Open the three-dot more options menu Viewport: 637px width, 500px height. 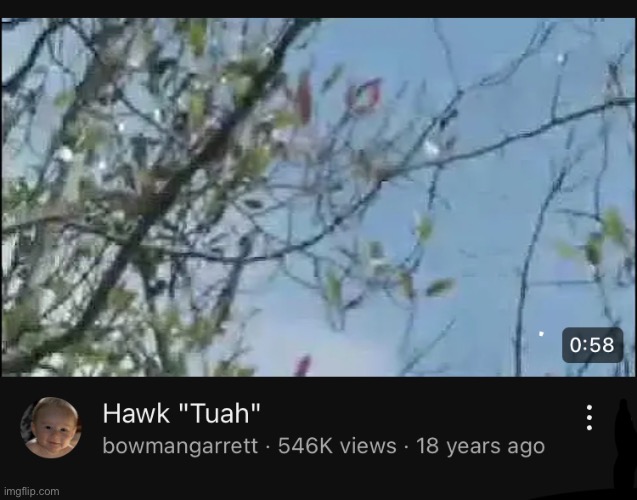pos(589,417)
